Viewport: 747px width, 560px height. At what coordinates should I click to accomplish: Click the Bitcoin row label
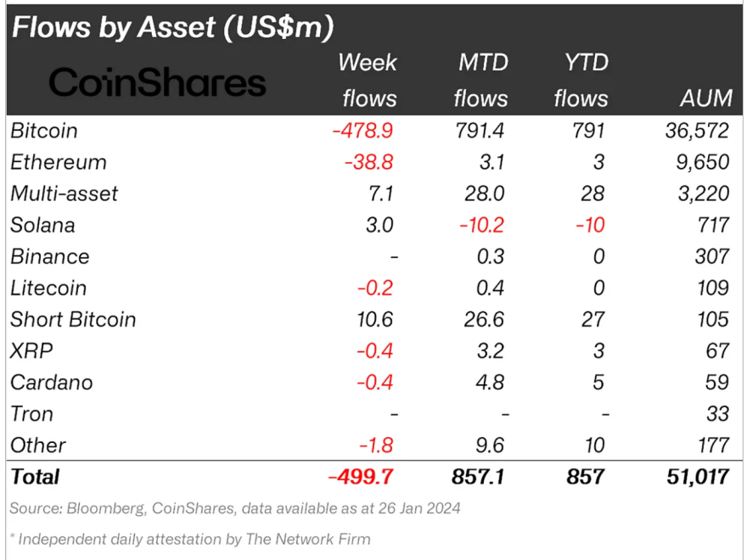coord(44,131)
